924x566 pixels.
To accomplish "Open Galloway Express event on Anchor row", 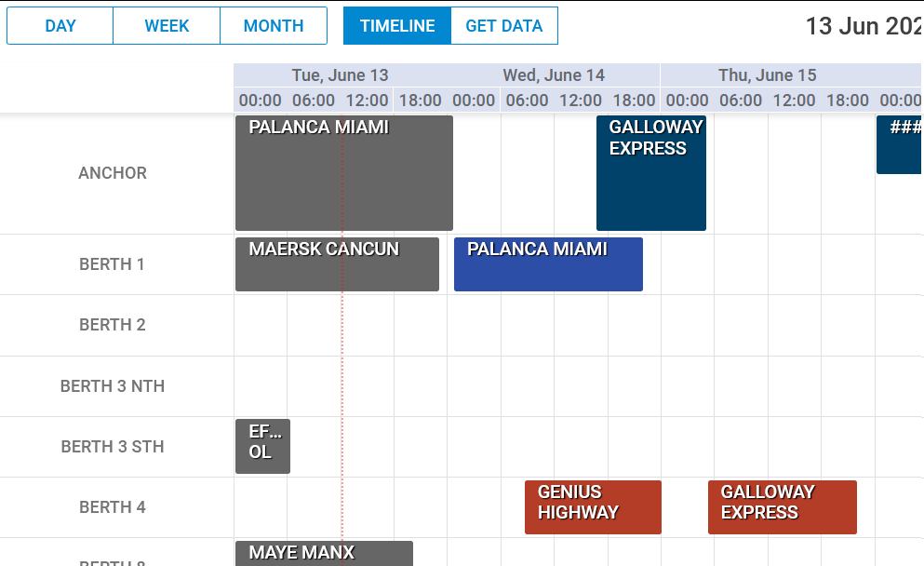I will coord(650,173).
